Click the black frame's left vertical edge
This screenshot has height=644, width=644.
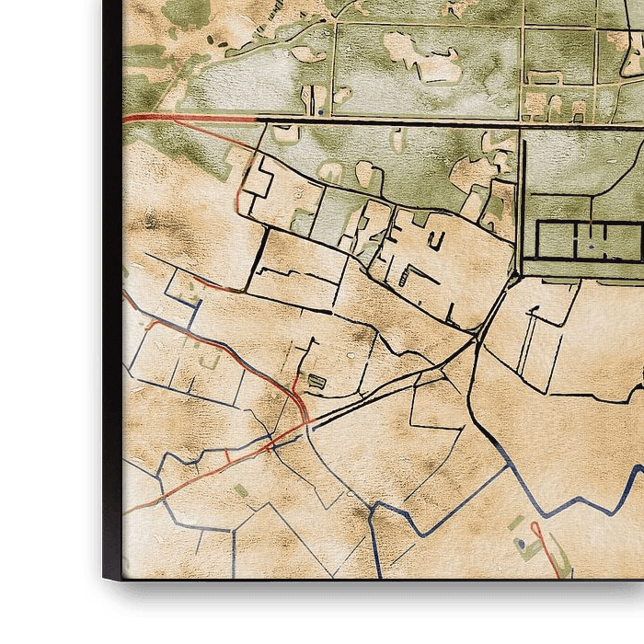(112, 276)
